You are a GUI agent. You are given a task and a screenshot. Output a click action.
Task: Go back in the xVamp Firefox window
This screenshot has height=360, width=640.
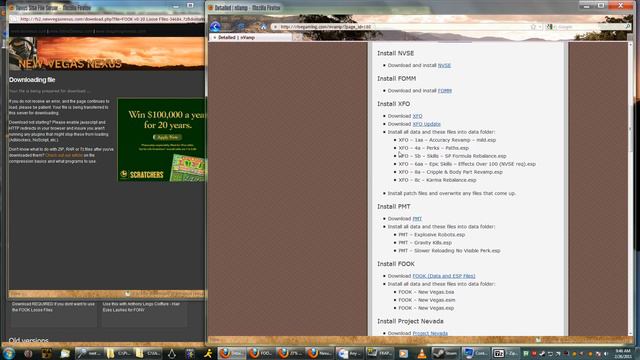[215, 27]
